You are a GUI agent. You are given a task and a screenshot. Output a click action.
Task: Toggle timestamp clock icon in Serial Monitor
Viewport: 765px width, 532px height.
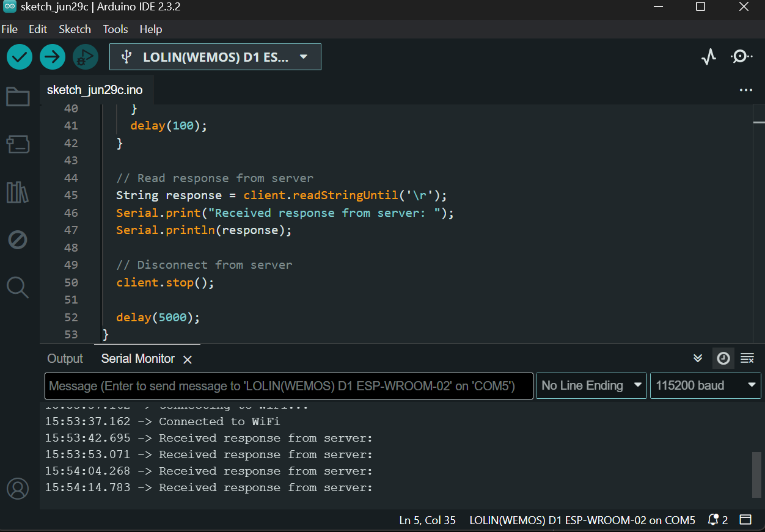coord(723,359)
